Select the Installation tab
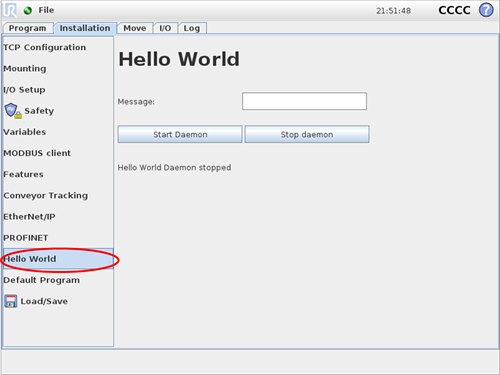 pos(85,28)
